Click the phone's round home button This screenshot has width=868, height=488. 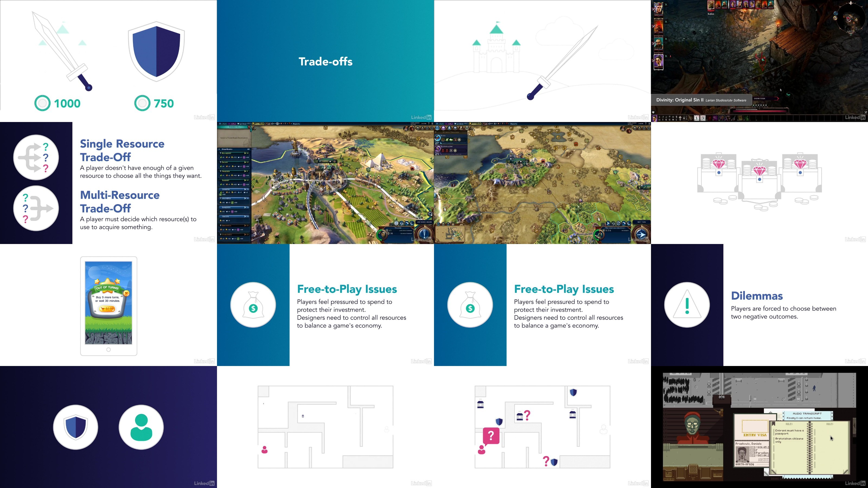(108, 349)
